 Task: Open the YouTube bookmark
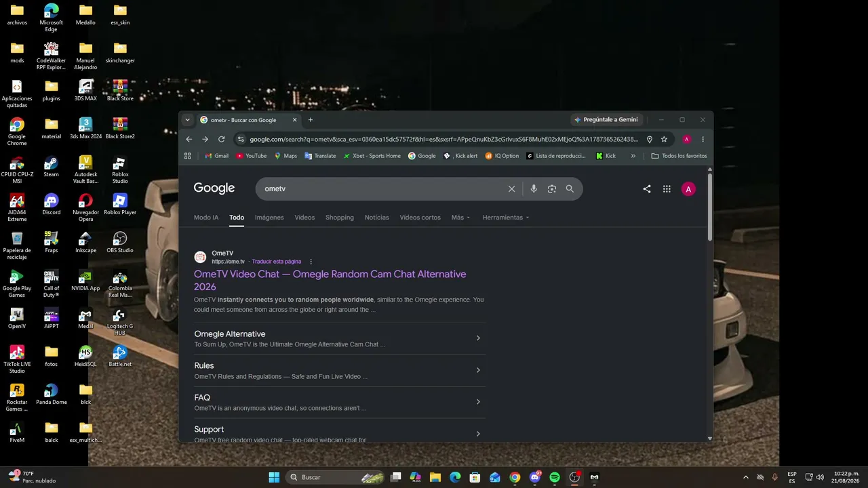(x=251, y=156)
